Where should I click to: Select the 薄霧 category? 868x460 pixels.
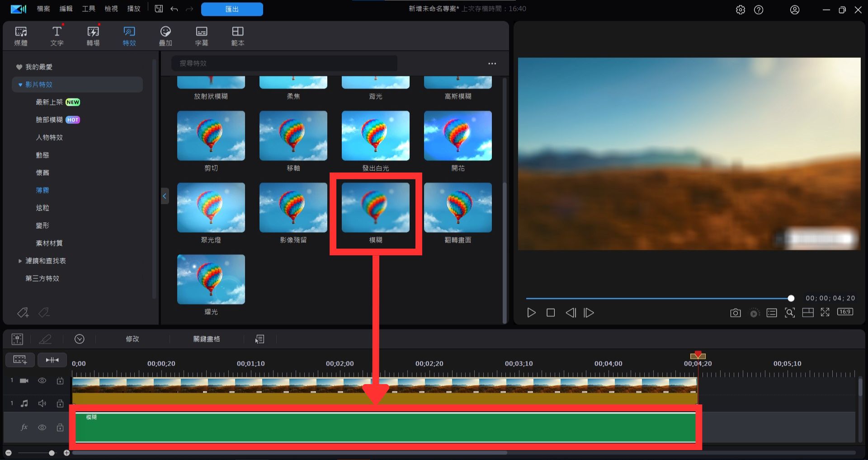42,190
